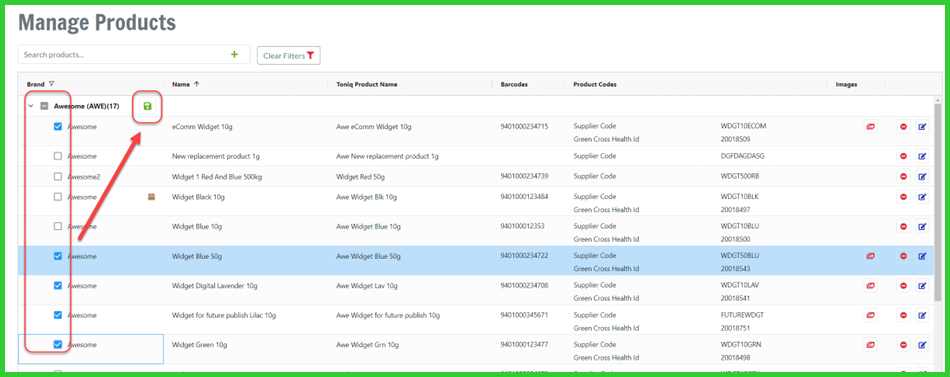Sort by Toniq Product Name header
Screen dimensions: 950x377
click(367, 84)
